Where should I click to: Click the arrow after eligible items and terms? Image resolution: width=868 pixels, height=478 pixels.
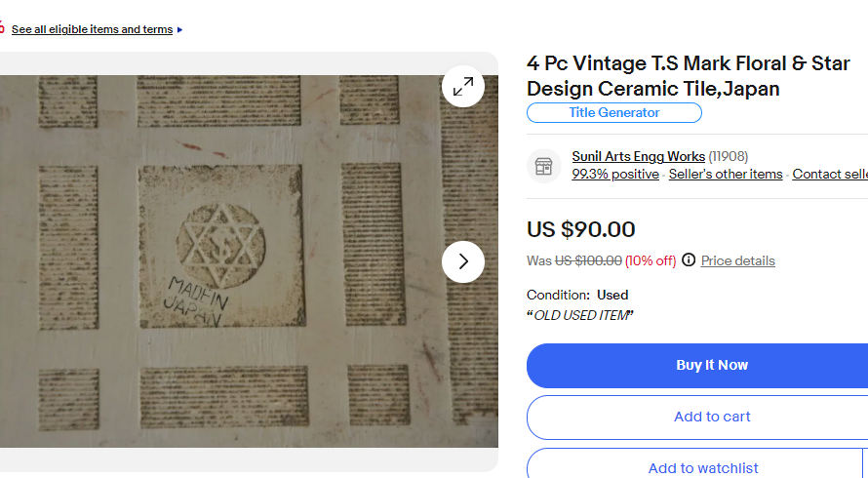click(x=180, y=29)
